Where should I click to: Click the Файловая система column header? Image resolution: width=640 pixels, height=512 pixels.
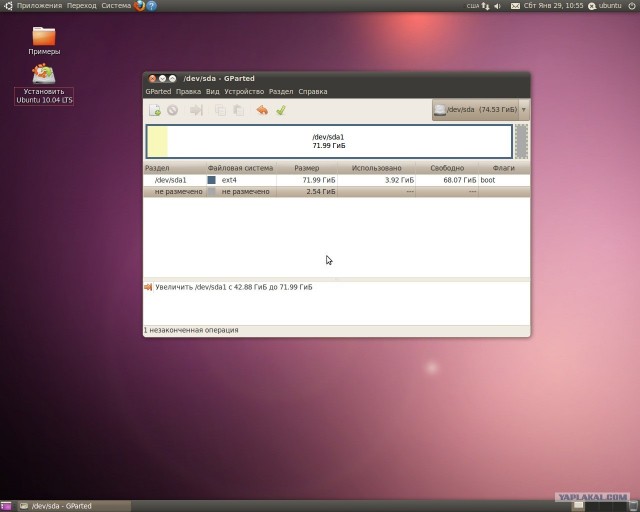pyautogui.click(x=241, y=168)
